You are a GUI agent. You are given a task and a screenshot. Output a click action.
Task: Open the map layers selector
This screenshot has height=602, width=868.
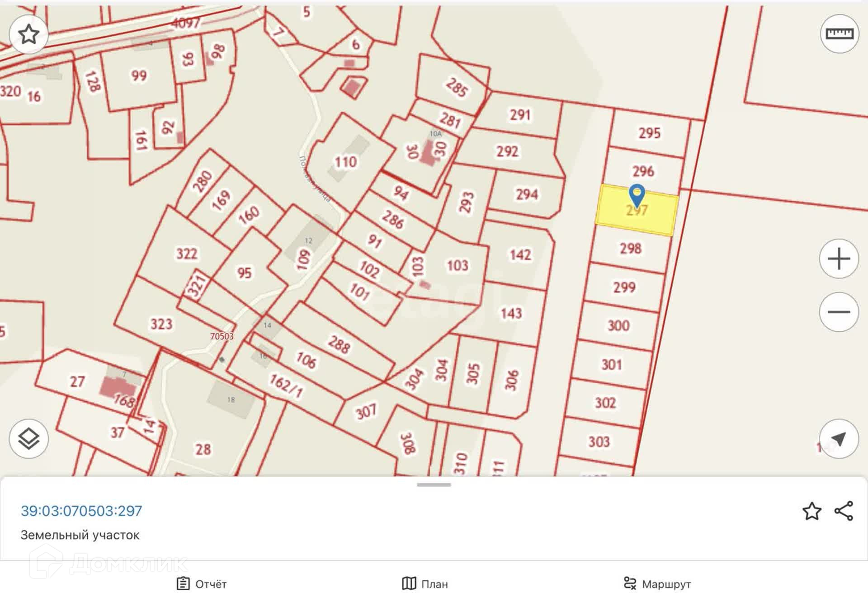29,438
